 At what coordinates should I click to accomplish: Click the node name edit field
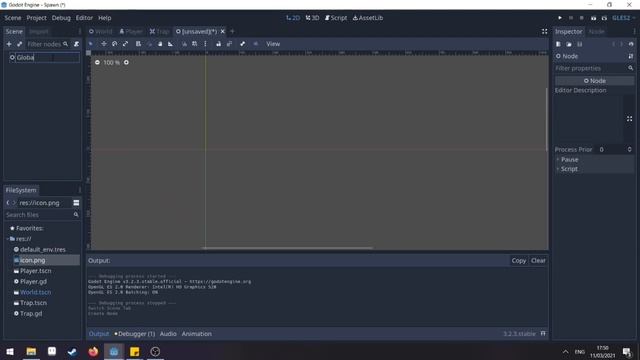click(47, 58)
